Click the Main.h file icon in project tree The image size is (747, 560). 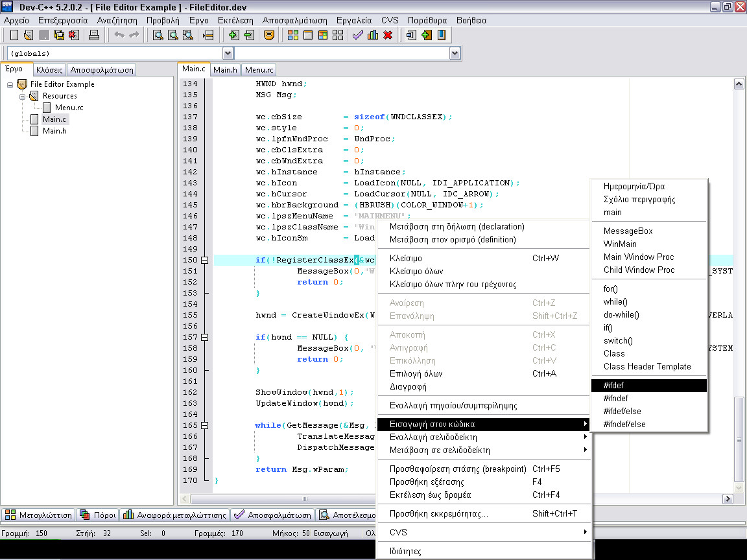pos(34,130)
